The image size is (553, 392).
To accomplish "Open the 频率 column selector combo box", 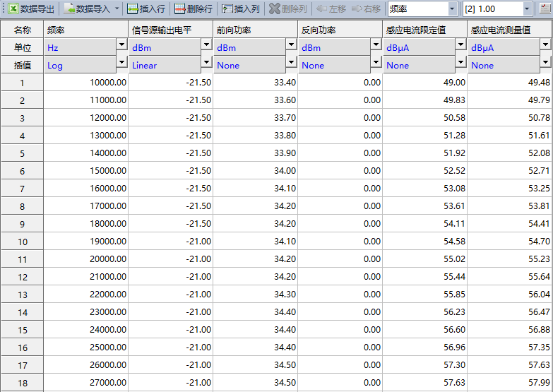I will pyautogui.click(x=452, y=9).
